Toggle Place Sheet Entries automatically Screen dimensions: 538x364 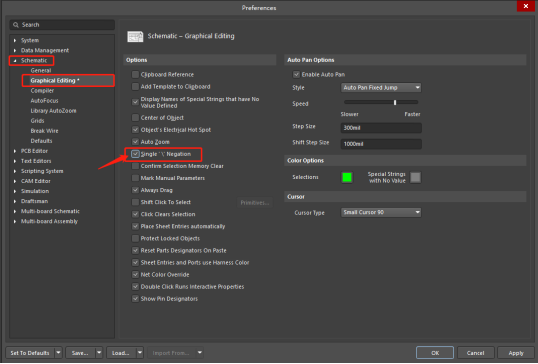tap(135, 226)
